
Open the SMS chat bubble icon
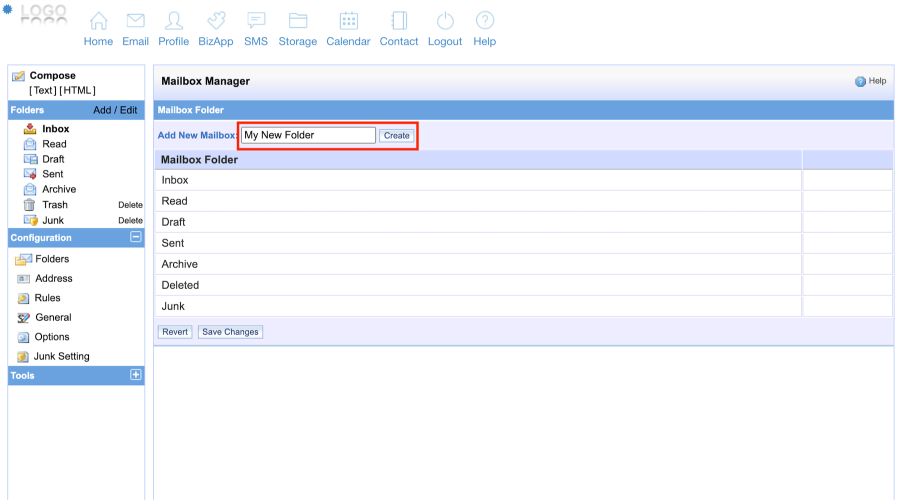[x=256, y=21]
